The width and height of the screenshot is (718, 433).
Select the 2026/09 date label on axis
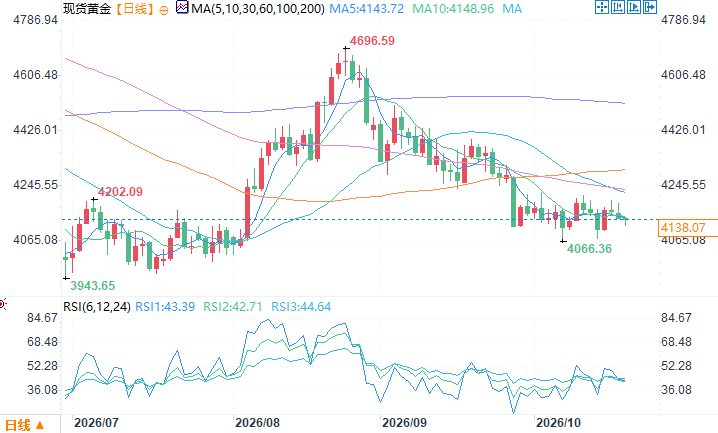[x=404, y=422]
